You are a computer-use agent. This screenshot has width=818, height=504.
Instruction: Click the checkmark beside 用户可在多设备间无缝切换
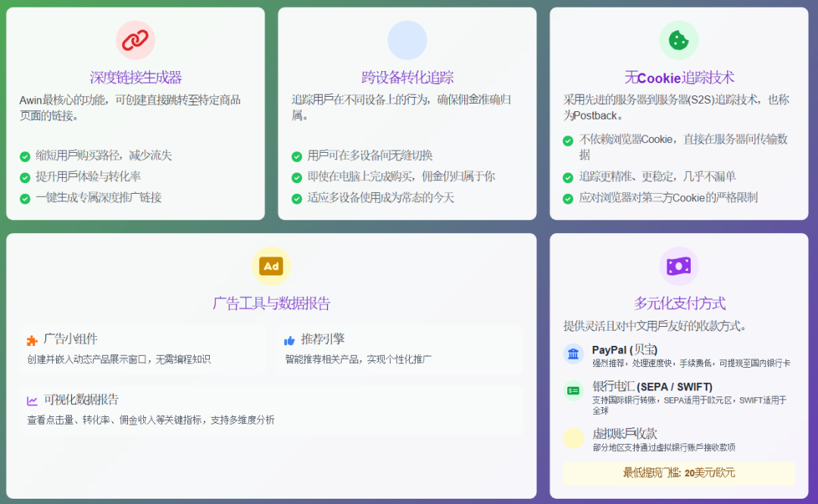point(295,156)
